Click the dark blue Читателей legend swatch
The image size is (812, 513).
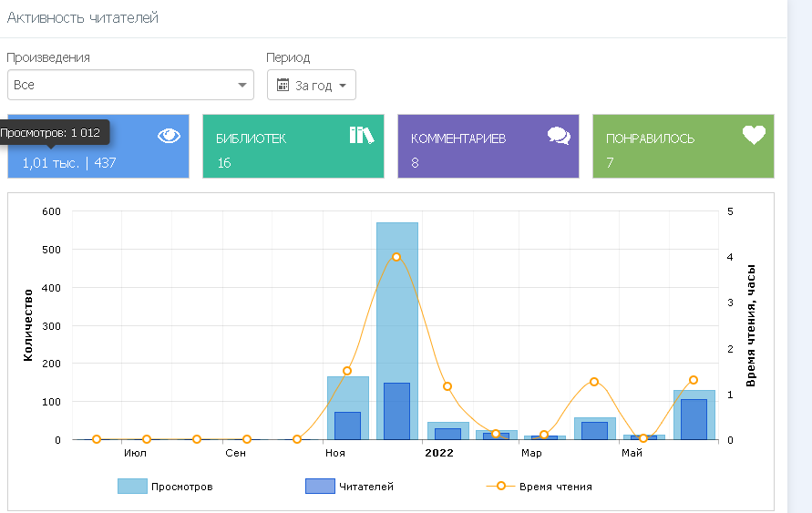point(320,487)
